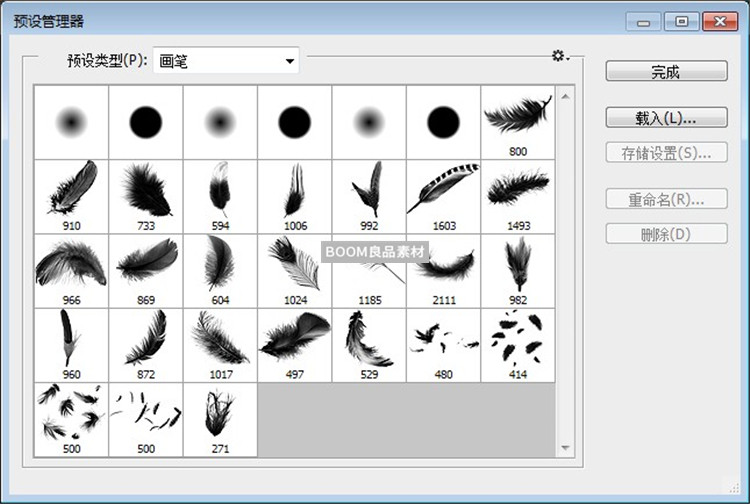Click the 重命名(R)... button
This screenshot has width=750, height=504.
click(x=666, y=198)
